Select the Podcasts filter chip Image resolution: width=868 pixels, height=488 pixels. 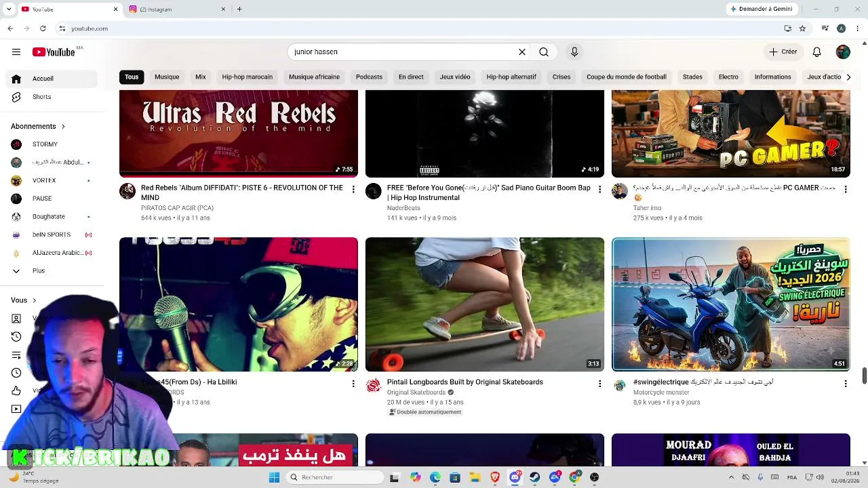click(369, 77)
